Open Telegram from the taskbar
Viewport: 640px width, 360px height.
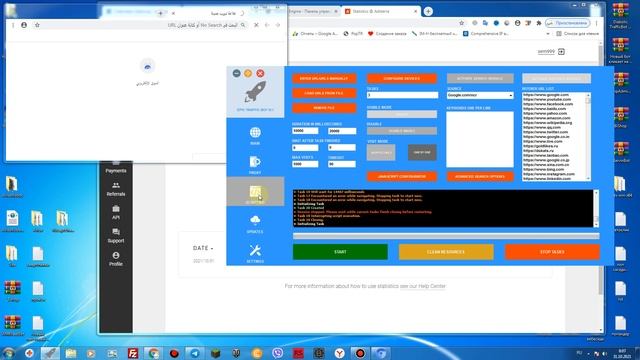195,353
